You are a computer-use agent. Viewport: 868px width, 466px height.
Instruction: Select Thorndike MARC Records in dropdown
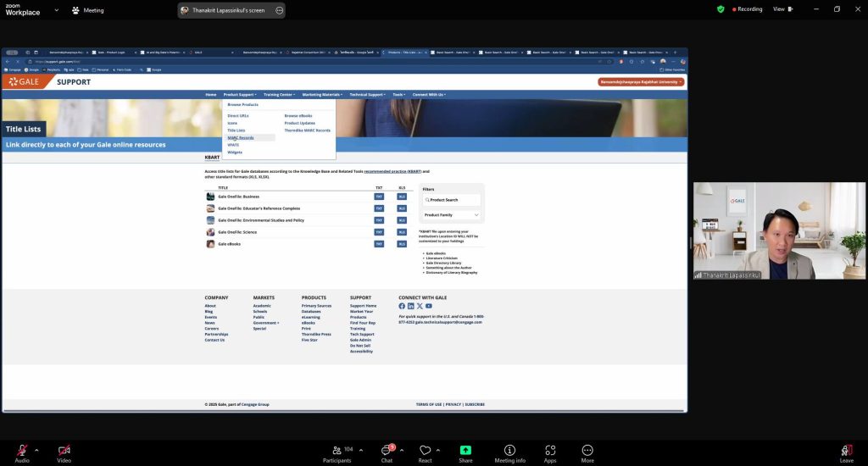(307, 130)
